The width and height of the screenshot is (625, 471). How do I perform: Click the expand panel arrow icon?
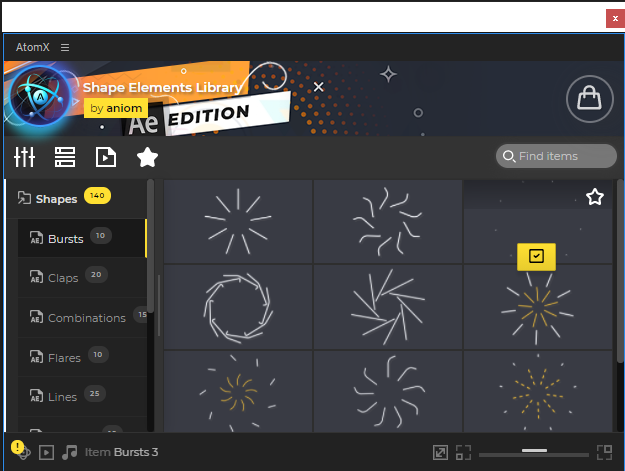click(440, 452)
